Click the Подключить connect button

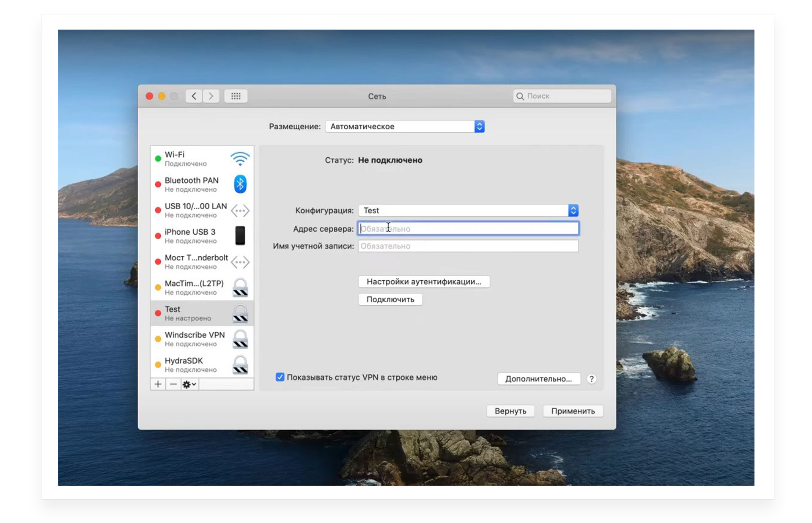pos(390,299)
